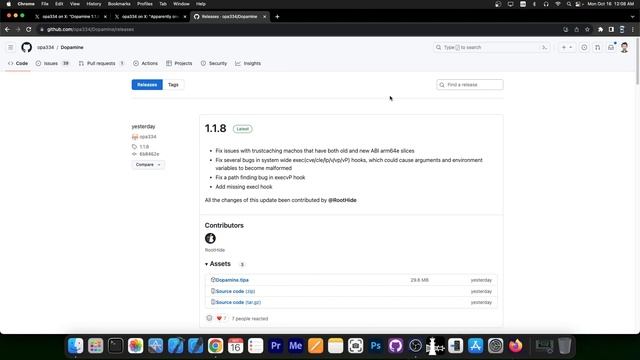
Task: Switch to the 'Apparently' X browser tab
Action: pos(150,17)
